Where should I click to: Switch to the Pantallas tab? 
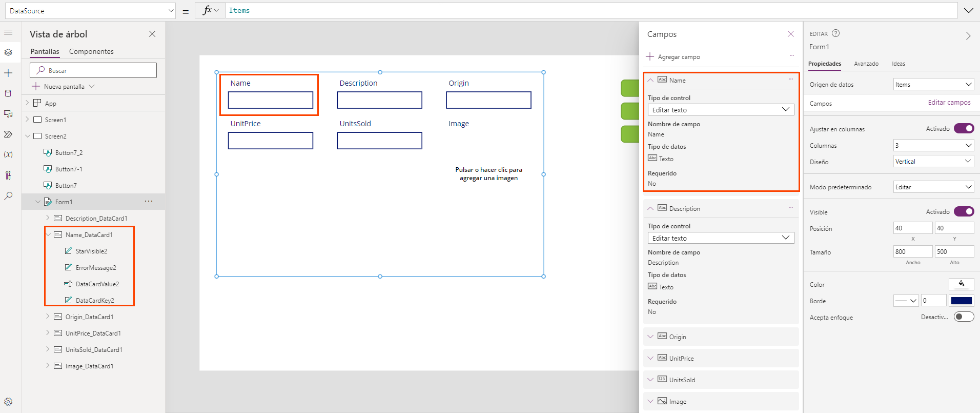coord(45,51)
